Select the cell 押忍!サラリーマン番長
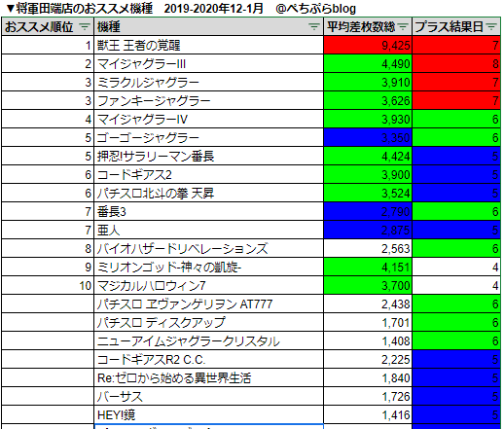 pyautogui.click(x=208, y=156)
